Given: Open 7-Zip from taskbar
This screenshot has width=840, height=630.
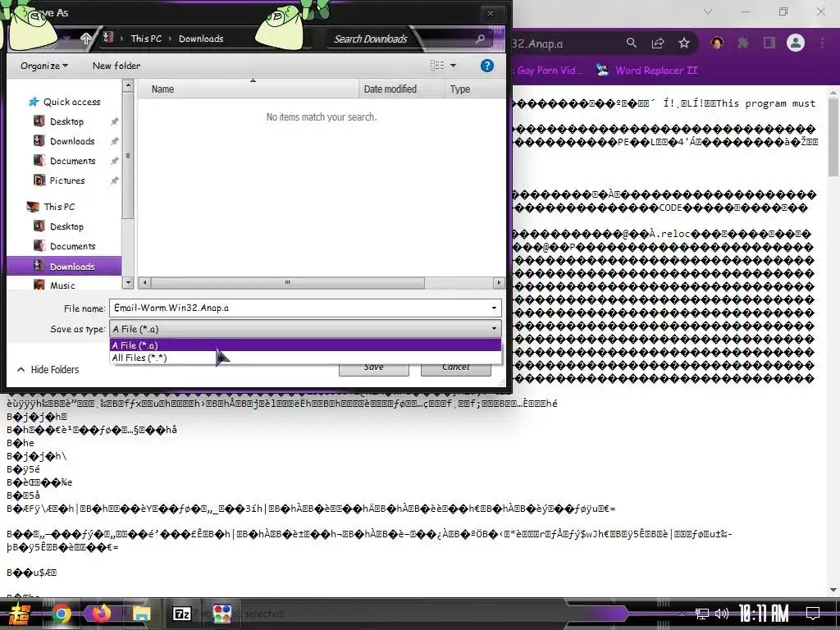Looking at the screenshot, I should (181, 614).
